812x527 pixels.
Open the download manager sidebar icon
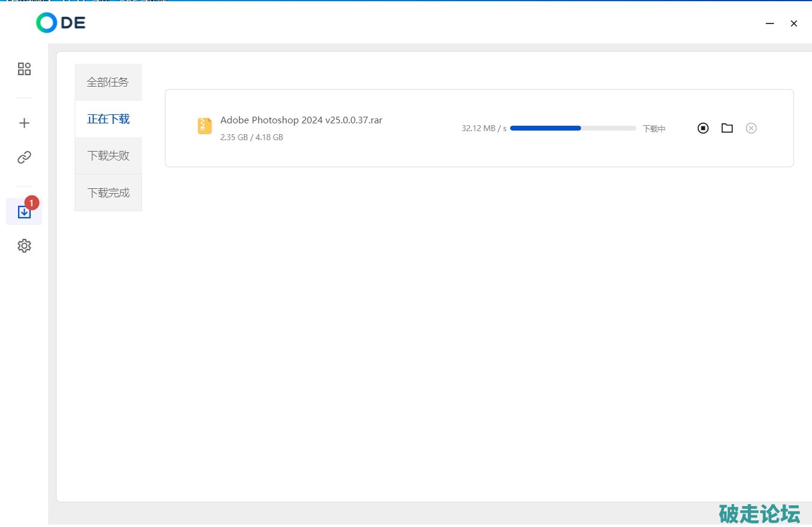24,212
